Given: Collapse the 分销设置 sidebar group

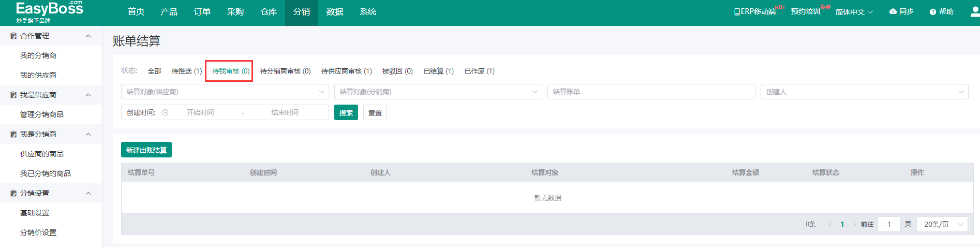Looking at the screenshot, I should (88, 193).
